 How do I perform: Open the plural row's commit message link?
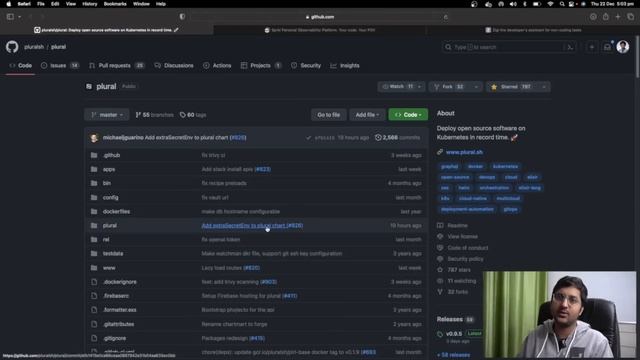pos(252,225)
